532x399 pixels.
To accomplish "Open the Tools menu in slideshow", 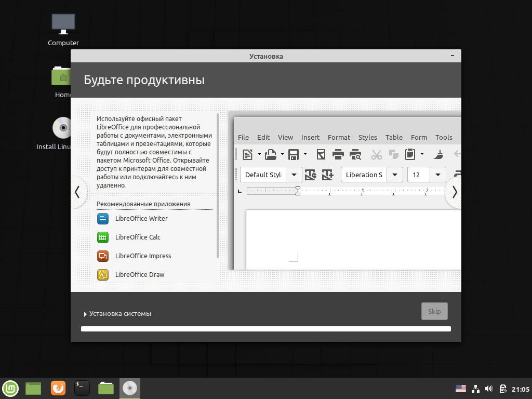I will pos(444,137).
